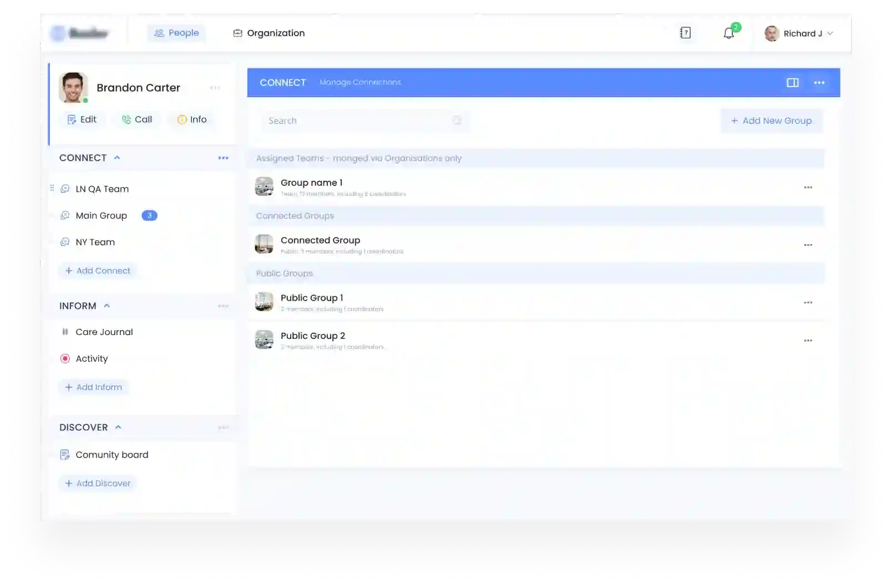The image size is (892, 588).
Task: Select the CONNECT header tab
Action: pos(282,82)
